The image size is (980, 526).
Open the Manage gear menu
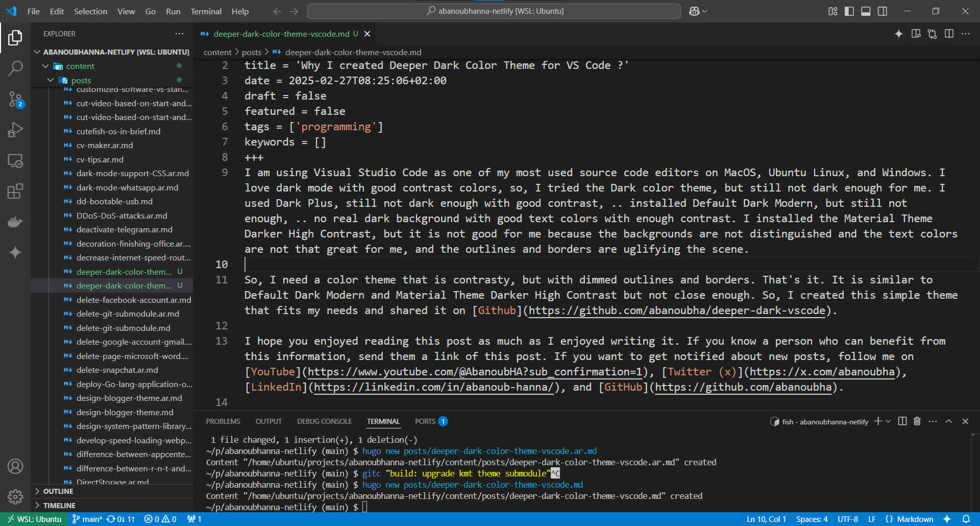(x=15, y=496)
